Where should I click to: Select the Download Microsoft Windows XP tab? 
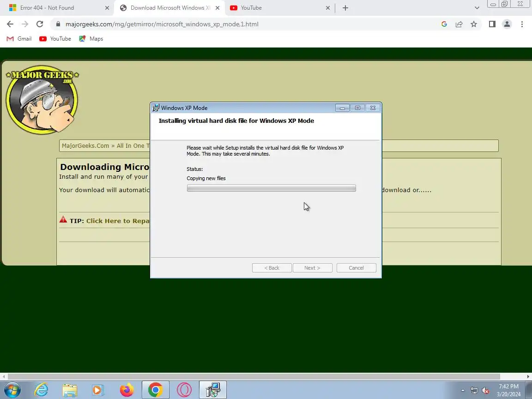pos(169,8)
